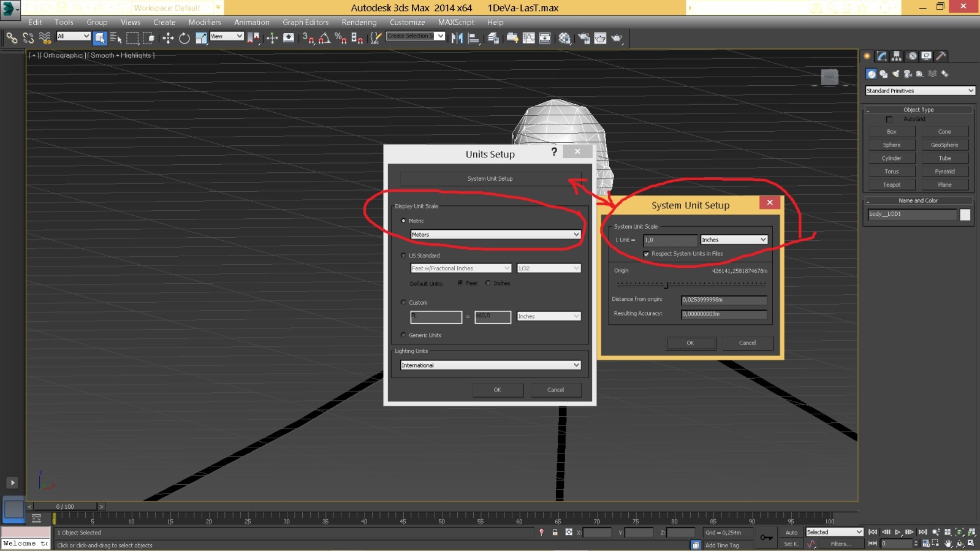Select Systems category icon in Create panel
Viewport: 980px width, 551px height.
click(944, 74)
